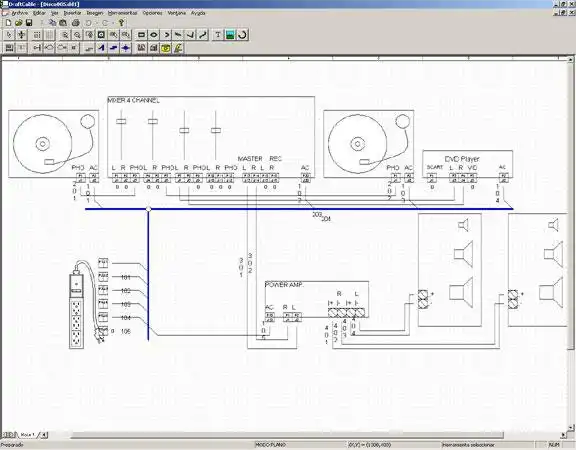Click the zoom to fit square icon
Viewport: 576px width, 450px height.
click(101, 35)
